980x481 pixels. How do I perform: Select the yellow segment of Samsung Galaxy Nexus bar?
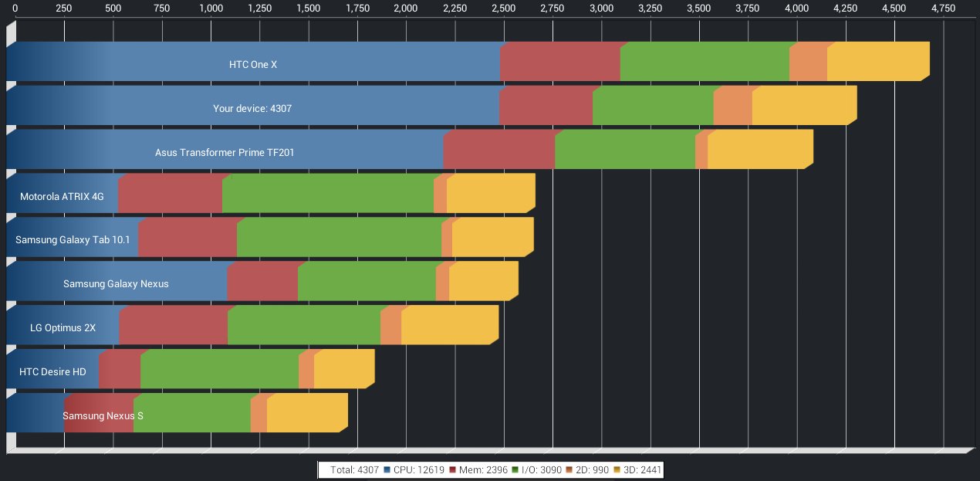coord(484,282)
